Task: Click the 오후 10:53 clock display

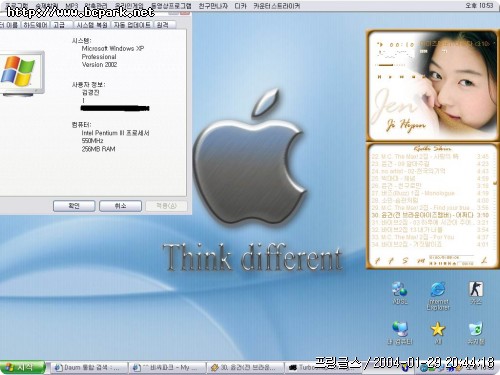Action: (x=479, y=5)
